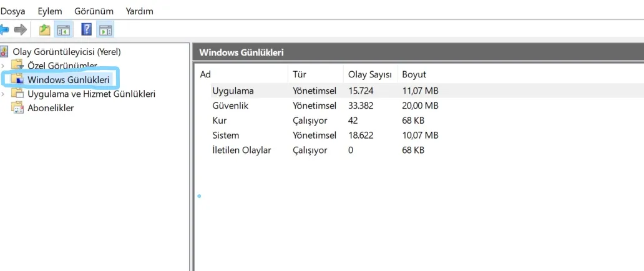Expand Uygulama ve Hizmet Günlükleri node
This screenshot has height=271, width=644.
[3, 94]
